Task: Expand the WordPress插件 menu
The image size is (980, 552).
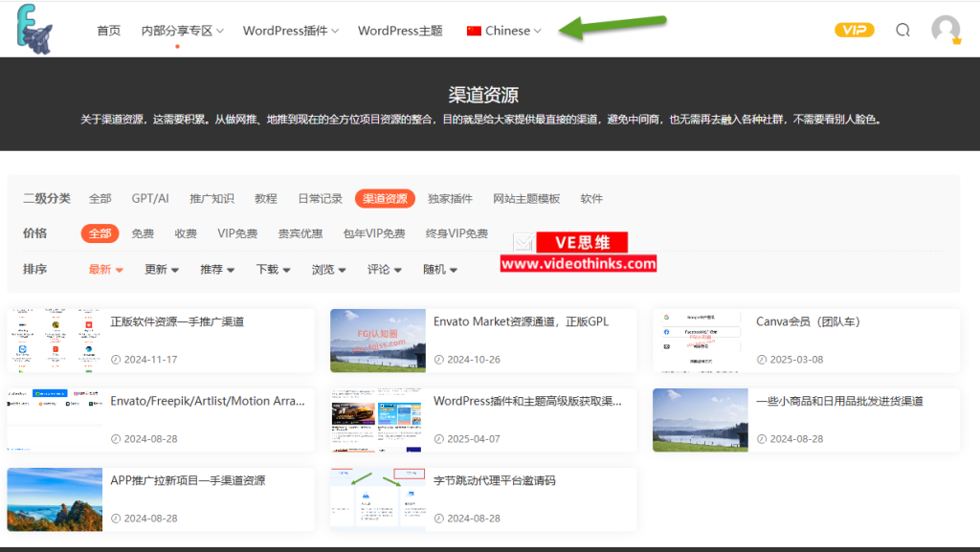Action: (291, 31)
